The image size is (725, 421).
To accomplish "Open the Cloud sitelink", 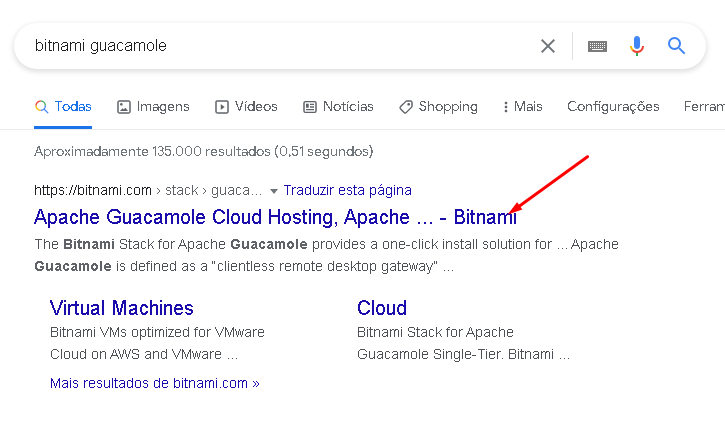I will 381,308.
